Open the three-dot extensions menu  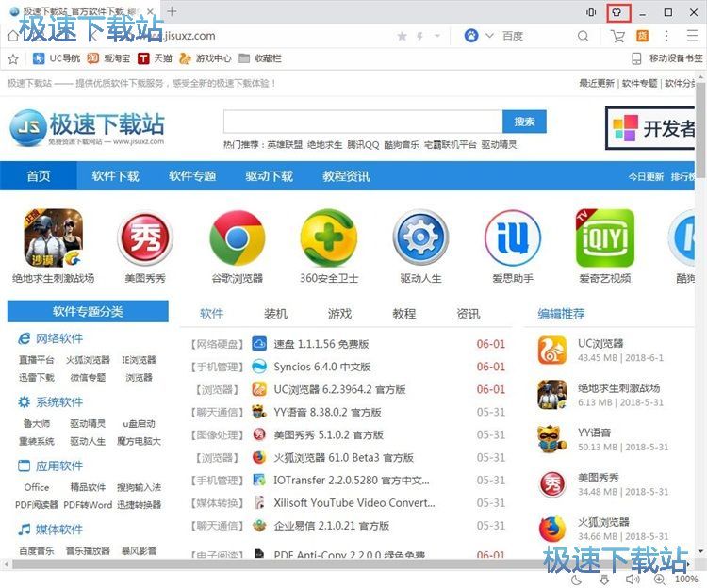pos(666,36)
